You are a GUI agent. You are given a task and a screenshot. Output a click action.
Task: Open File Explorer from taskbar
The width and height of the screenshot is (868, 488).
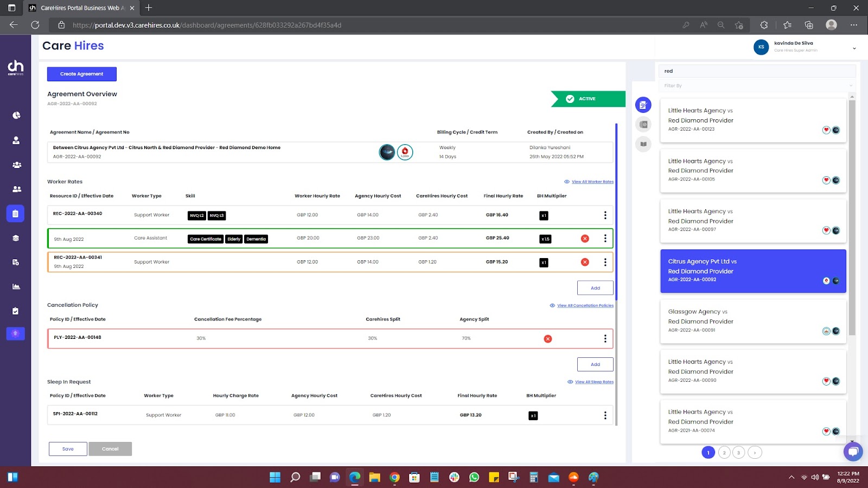pos(374,477)
